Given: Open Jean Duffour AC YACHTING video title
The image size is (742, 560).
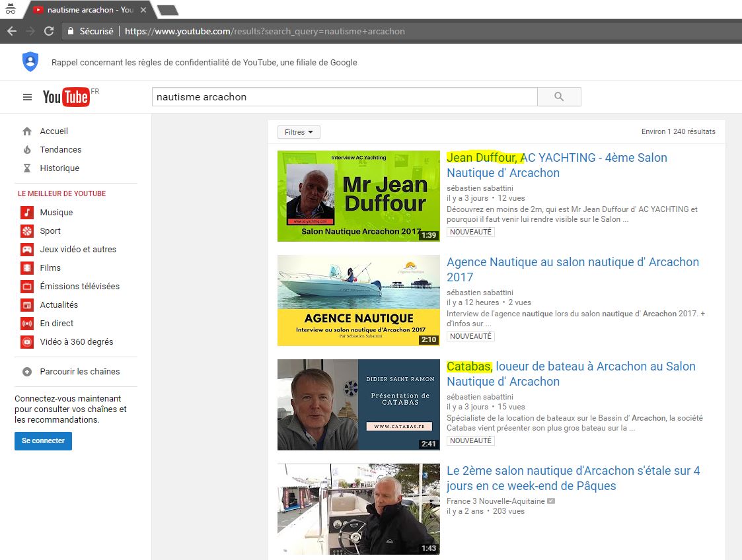Looking at the screenshot, I should 557,165.
